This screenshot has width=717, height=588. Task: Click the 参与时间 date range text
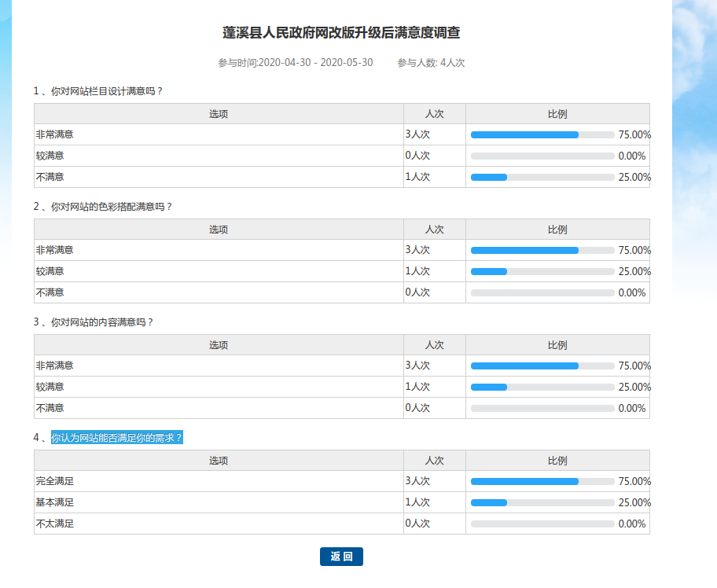[296, 63]
